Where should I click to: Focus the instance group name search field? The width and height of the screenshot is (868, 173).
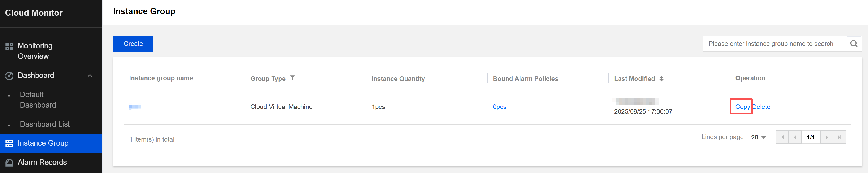(775, 44)
